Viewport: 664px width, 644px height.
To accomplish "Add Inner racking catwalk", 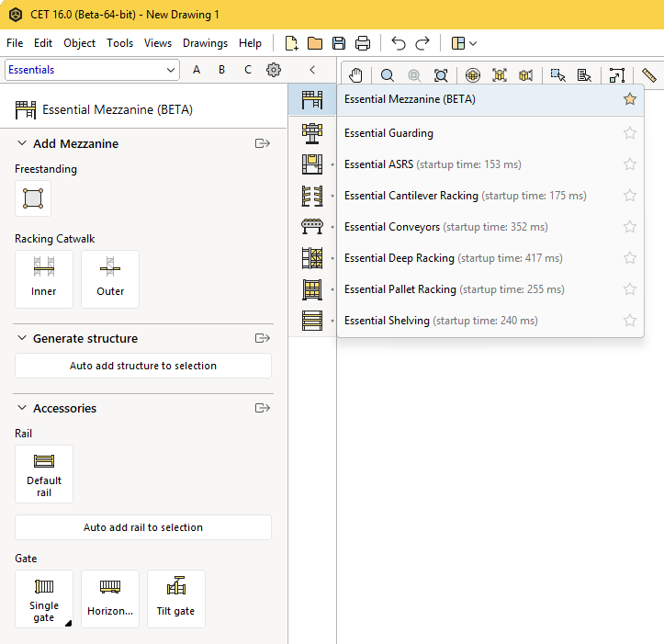I will point(44,278).
